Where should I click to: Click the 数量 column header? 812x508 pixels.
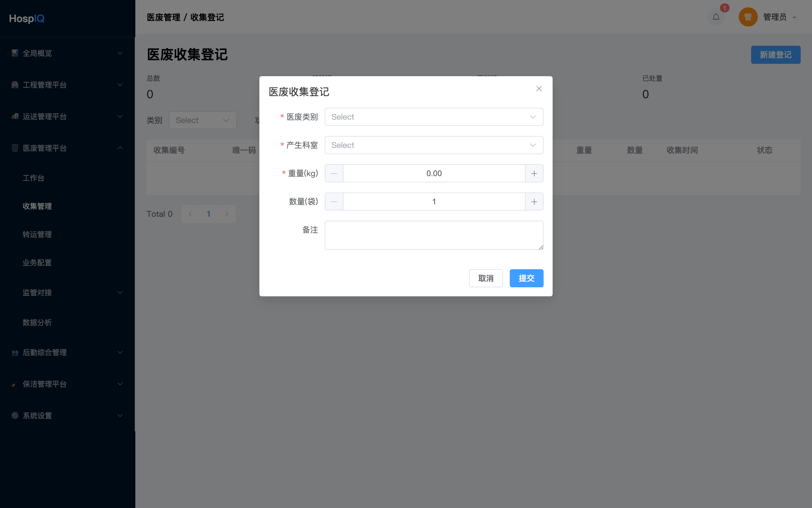[635, 150]
